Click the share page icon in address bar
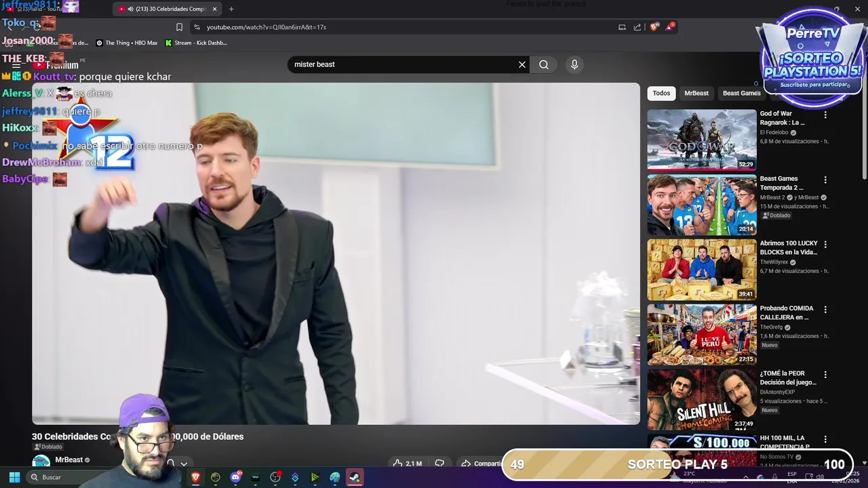 pos(637,27)
